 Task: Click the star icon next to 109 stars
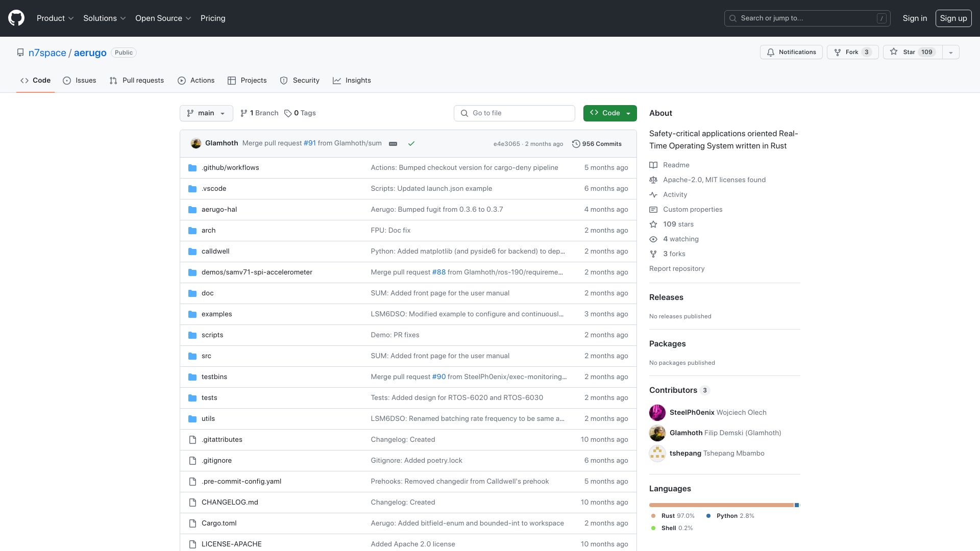(x=653, y=224)
